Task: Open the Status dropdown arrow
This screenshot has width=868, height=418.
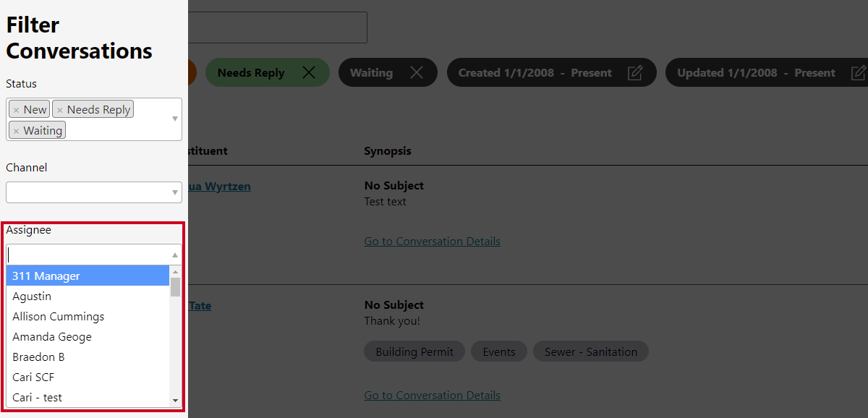Action: coord(175,119)
